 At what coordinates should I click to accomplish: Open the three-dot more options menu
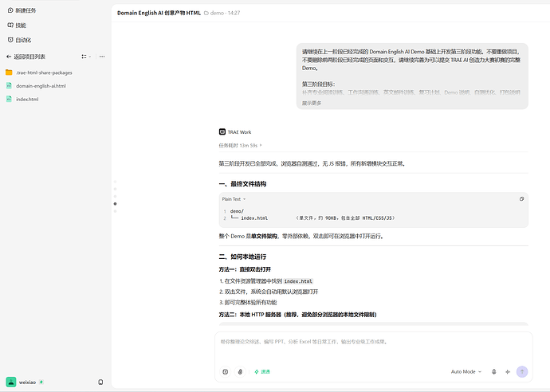tap(102, 57)
